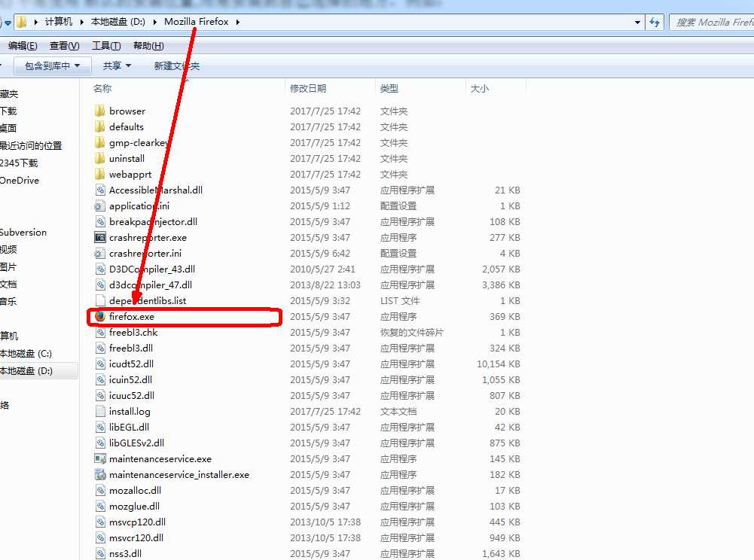Click the crashreporter.ini file icon
Screen dimensions: 754x560
pyautogui.click(x=99, y=254)
